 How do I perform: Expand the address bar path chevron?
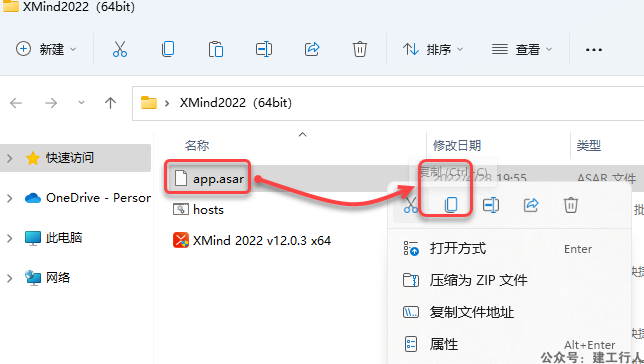(x=167, y=103)
